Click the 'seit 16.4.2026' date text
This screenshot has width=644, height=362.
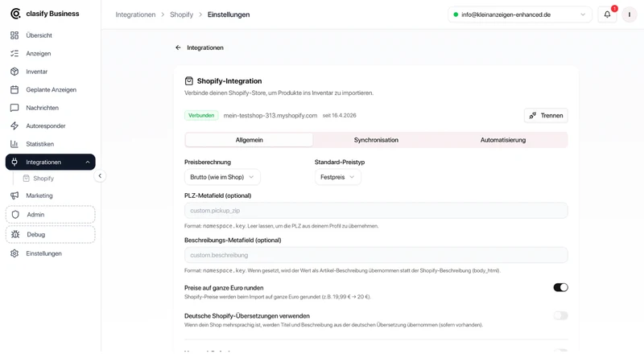pos(339,115)
